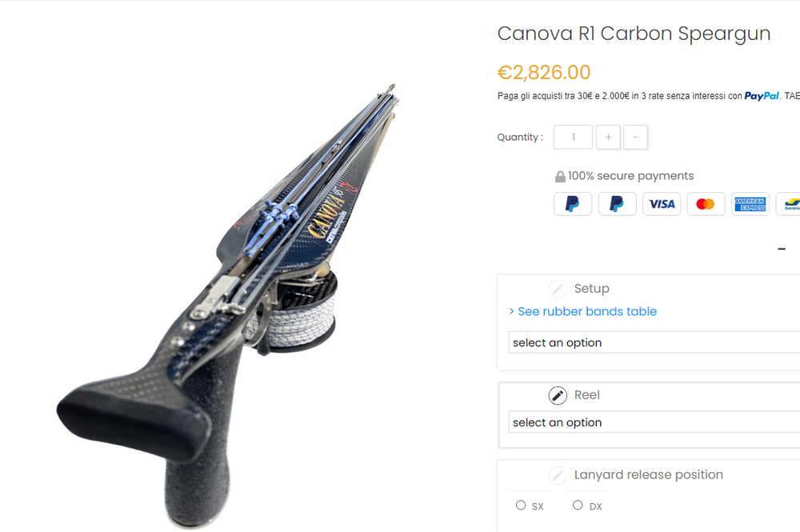The width and height of the screenshot is (800, 532).
Task: Click the Mastercard payment icon
Action: coord(706,204)
